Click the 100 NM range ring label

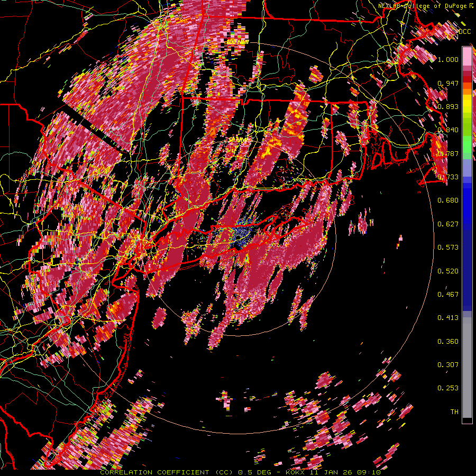tap(237, 42)
